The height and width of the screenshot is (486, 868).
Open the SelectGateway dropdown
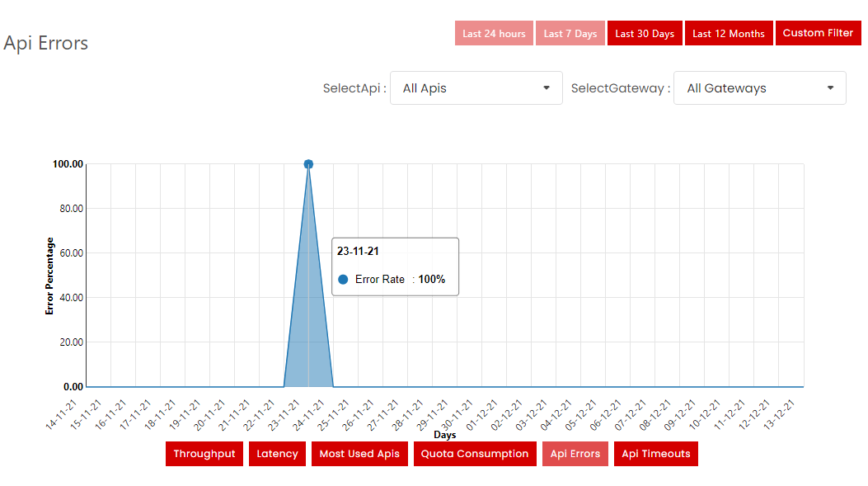coord(759,88)
